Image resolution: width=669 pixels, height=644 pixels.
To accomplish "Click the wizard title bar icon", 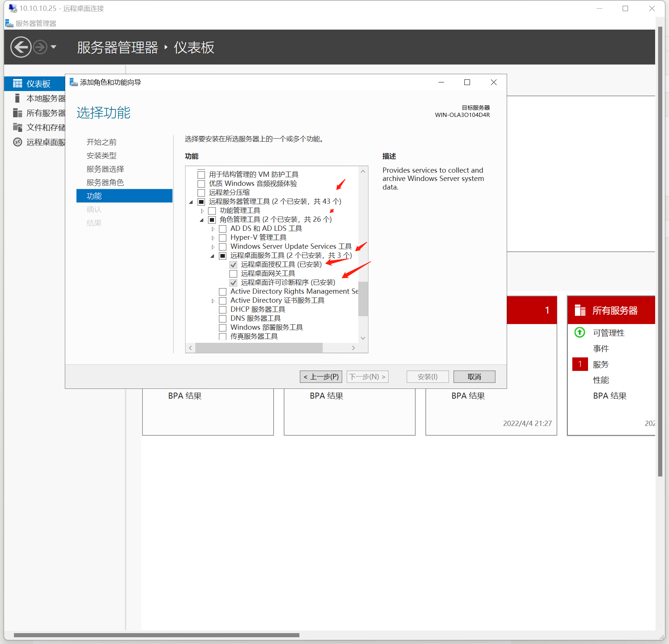I will pos(73,82).
